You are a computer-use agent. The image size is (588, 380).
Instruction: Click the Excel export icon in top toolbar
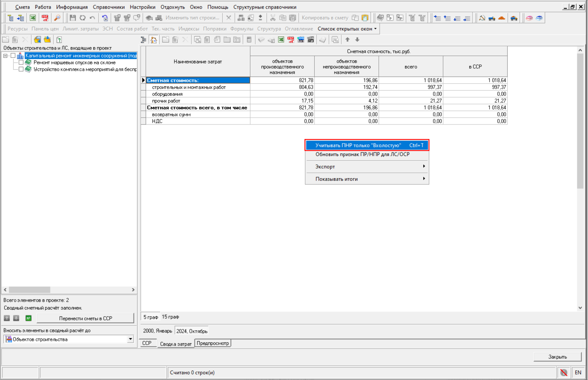33,18
